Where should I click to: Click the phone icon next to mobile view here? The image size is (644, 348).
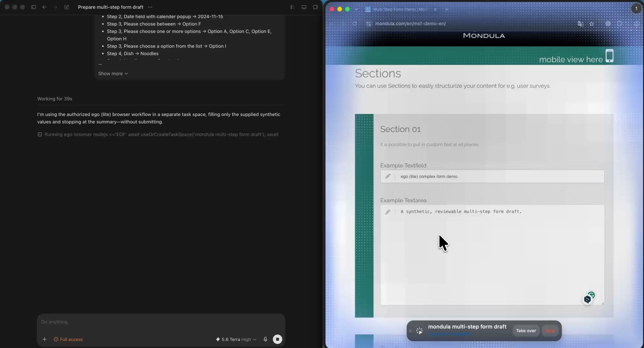point(609,55)
